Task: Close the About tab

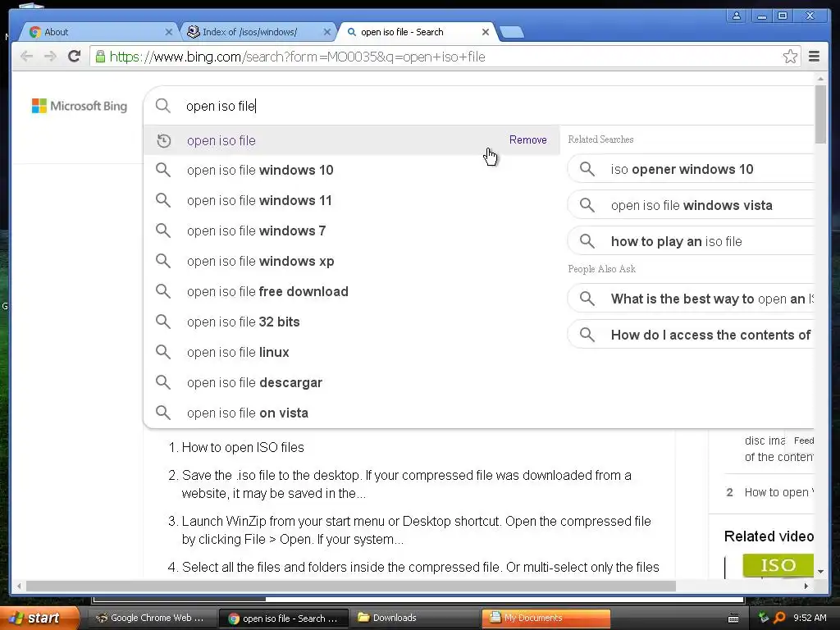Action: (169, 32)
